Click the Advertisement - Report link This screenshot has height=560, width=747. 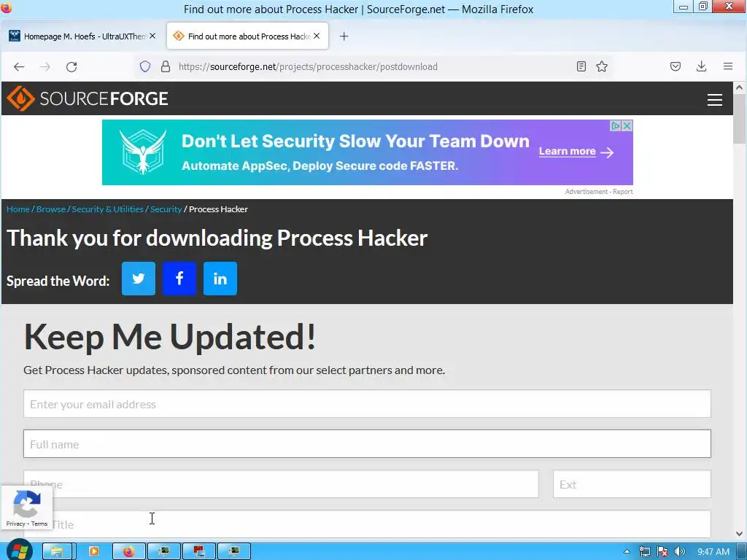coord(599,192)
